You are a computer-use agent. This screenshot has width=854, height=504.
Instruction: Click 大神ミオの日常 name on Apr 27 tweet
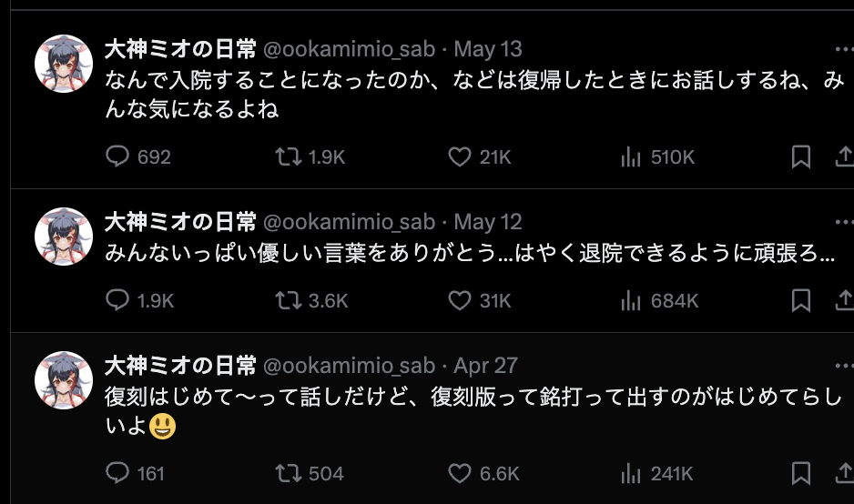[x=180, y=366]
